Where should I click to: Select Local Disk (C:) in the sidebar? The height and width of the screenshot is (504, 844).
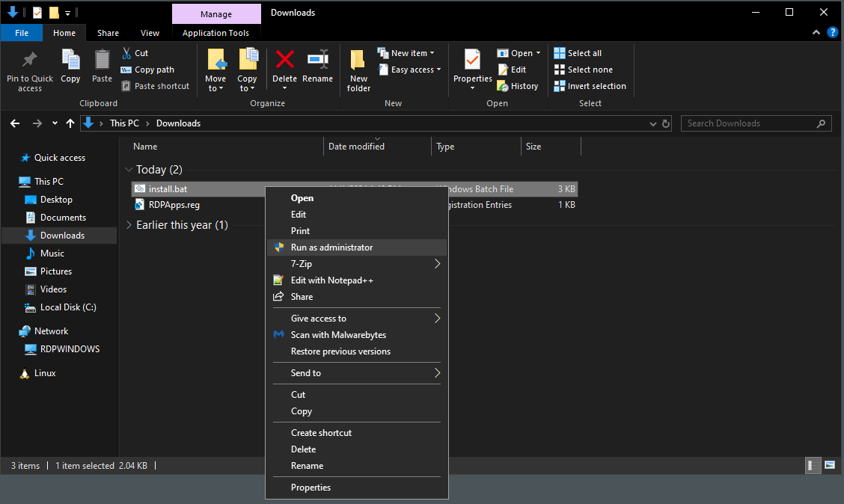[x=68, y=307]
